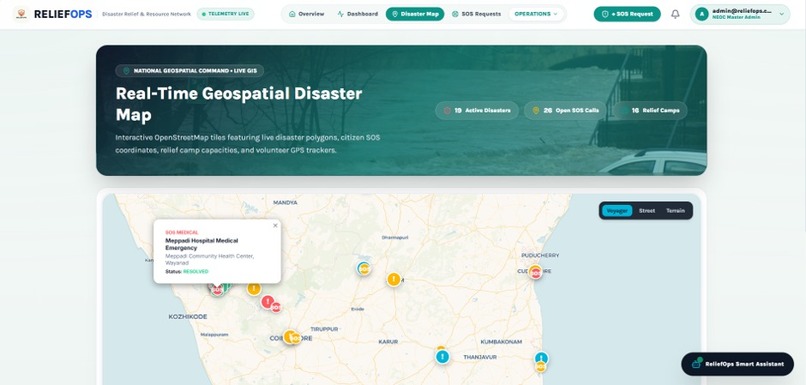The height and width of the screenshot is (385, 806).
Task: Expand the Operations dropdown menu
Action: 536,14
